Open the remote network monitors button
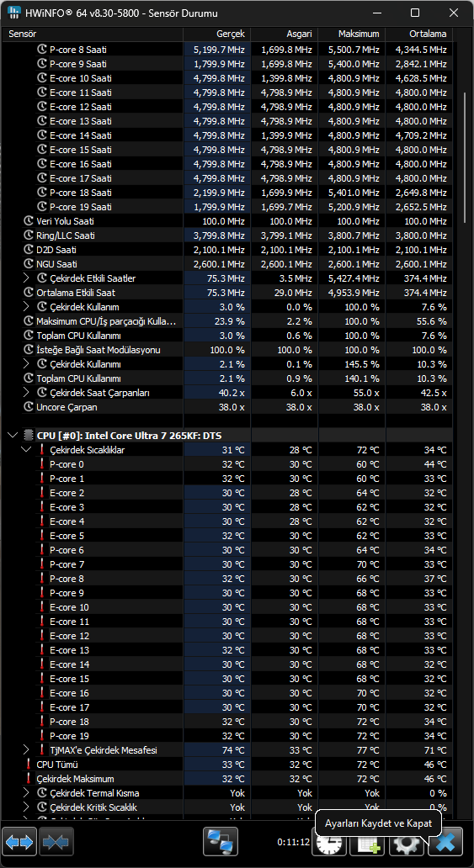Viewport: 474px width, 868px height. click(x=221, y=842)
